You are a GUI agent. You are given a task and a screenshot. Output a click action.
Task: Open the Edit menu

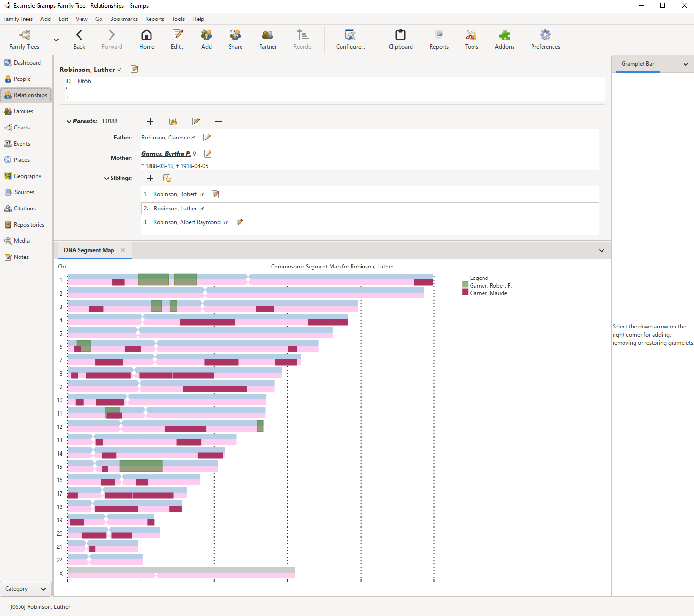tap(63, 19)
